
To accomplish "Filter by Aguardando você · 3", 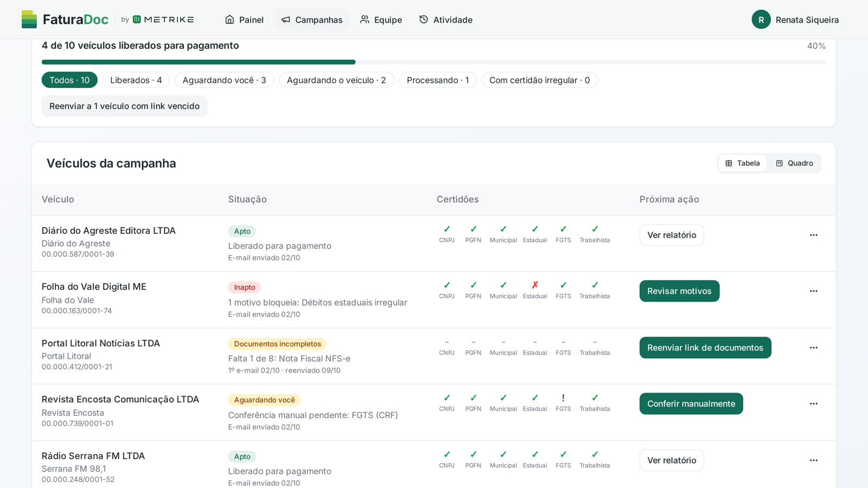I will 224,80.
